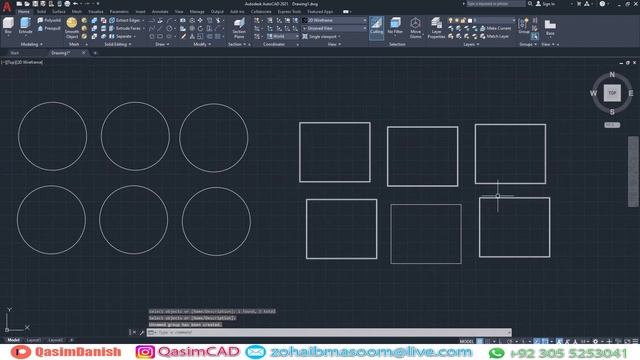This screenshot has width=640, height=360.
Task: Click the Separate solid editing tool
Action: pyautogui.click(x=122, y=36)
